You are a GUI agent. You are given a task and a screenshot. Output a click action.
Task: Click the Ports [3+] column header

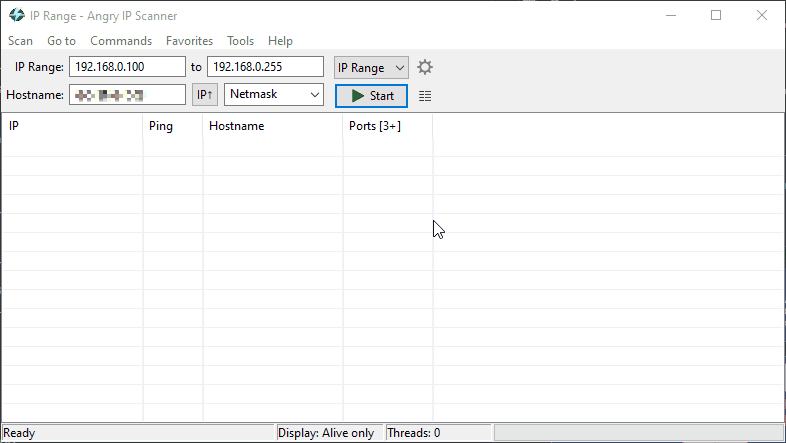coord(387,126)
